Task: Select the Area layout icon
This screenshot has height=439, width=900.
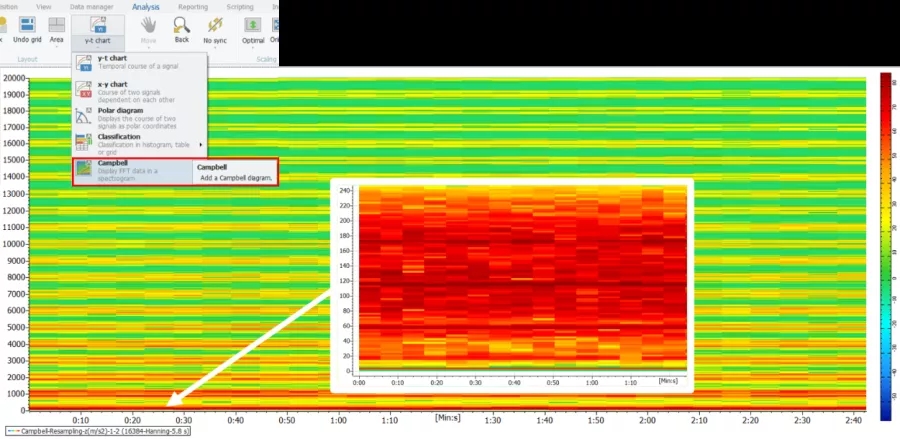Action: point(56,25)
